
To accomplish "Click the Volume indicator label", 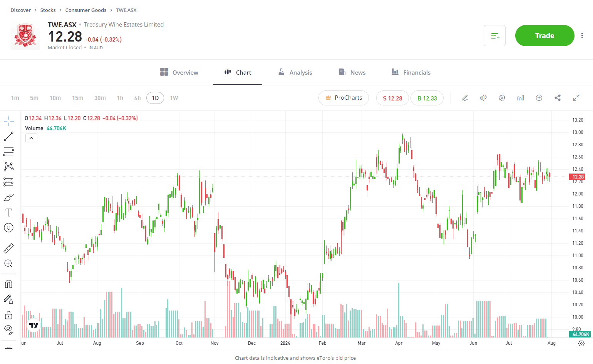I will (x=34, y=128).
